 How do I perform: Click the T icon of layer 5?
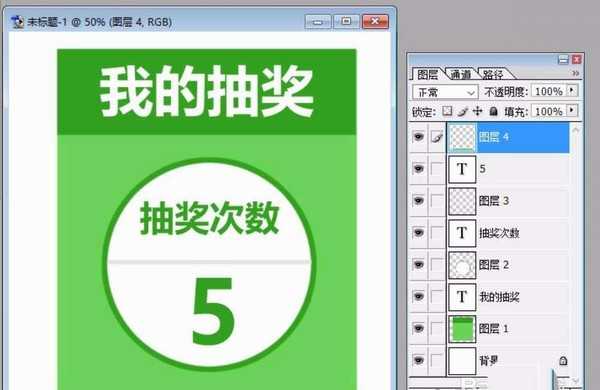462,169
